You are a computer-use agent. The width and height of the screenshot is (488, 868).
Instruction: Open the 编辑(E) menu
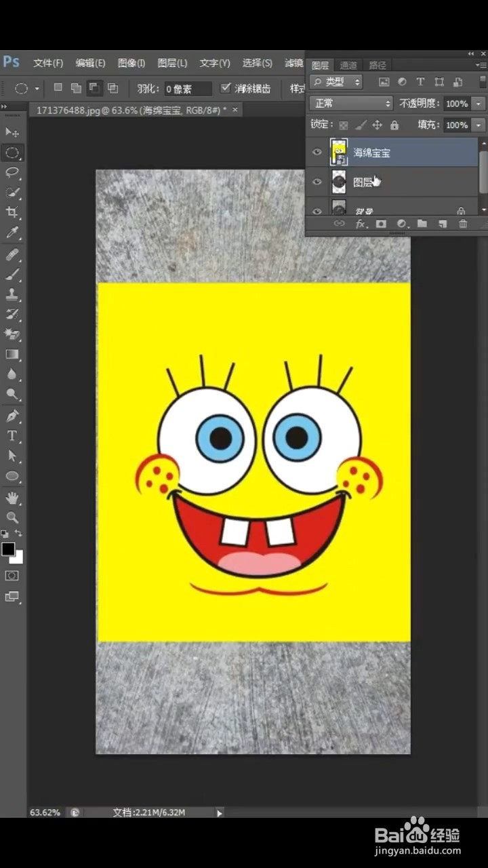90,63
